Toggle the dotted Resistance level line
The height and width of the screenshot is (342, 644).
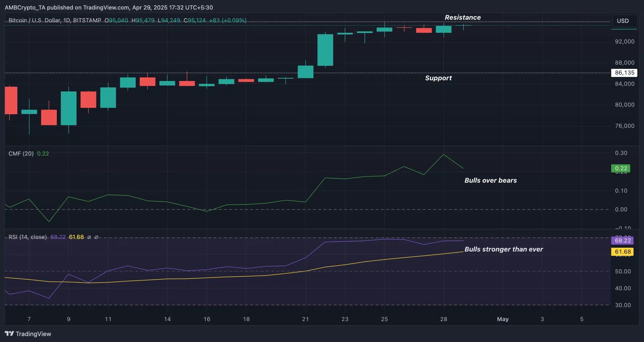point(302,22)
